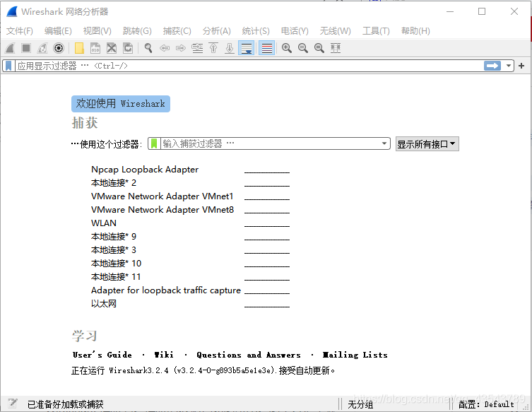Click expert info icon in status bar
This screenshot has width=532, height=412.
(13, 404)
